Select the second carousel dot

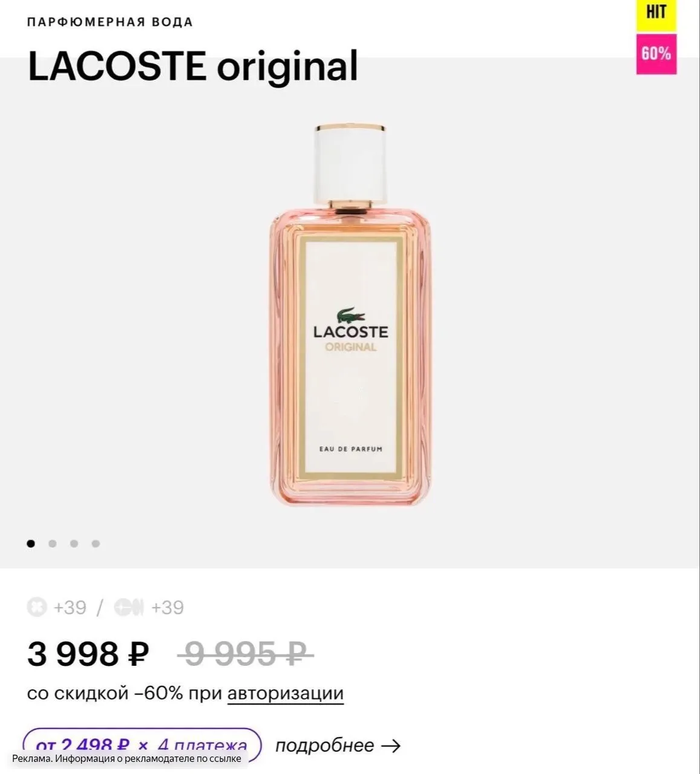tap(53, 544)
